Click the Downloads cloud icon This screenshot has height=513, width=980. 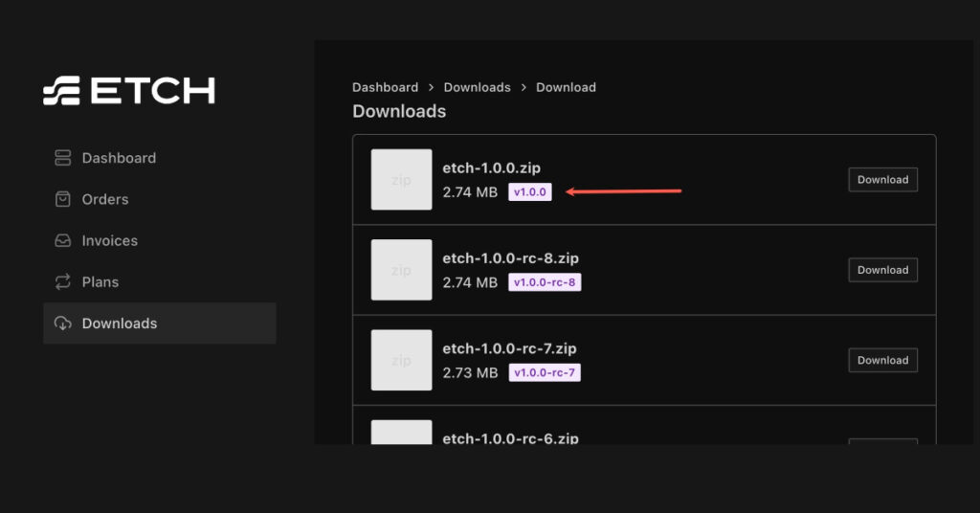coord(63,323)
